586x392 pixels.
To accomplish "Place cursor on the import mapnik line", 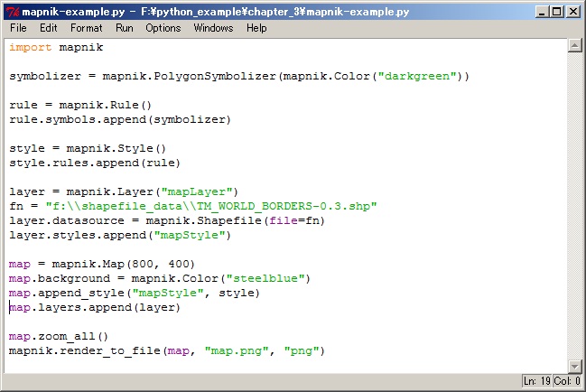I will [x=56, y=47].
